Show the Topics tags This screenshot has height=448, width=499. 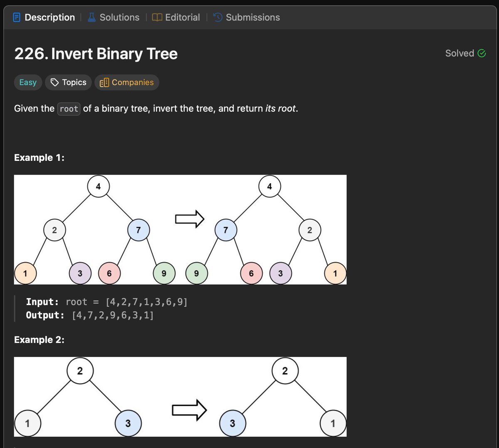pos(68,82)
